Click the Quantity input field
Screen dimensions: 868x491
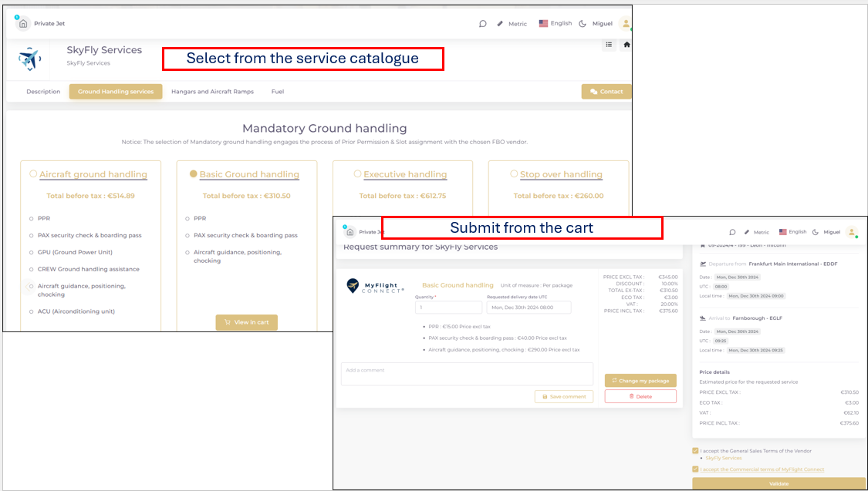click(x=448, y=308)
